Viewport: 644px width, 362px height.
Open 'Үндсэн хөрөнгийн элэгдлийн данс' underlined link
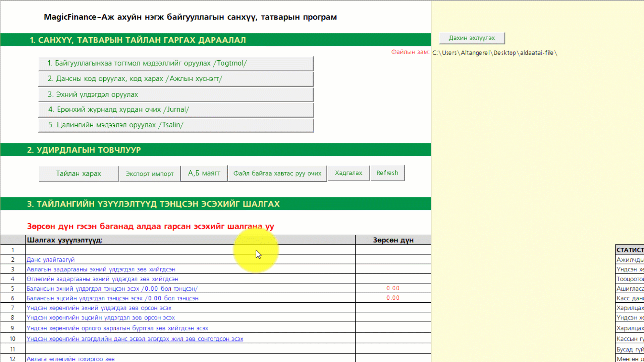click(135, 339)
